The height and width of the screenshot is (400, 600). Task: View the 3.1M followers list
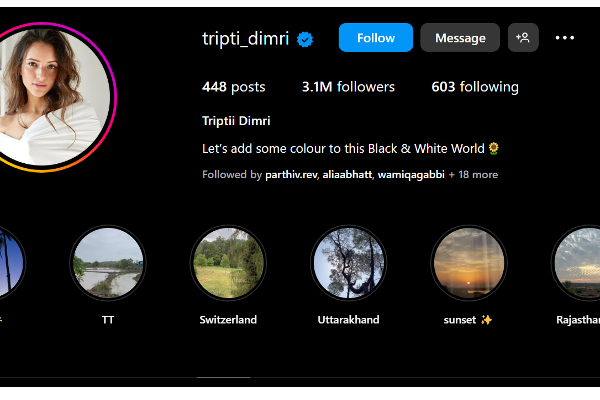(348, 87)
